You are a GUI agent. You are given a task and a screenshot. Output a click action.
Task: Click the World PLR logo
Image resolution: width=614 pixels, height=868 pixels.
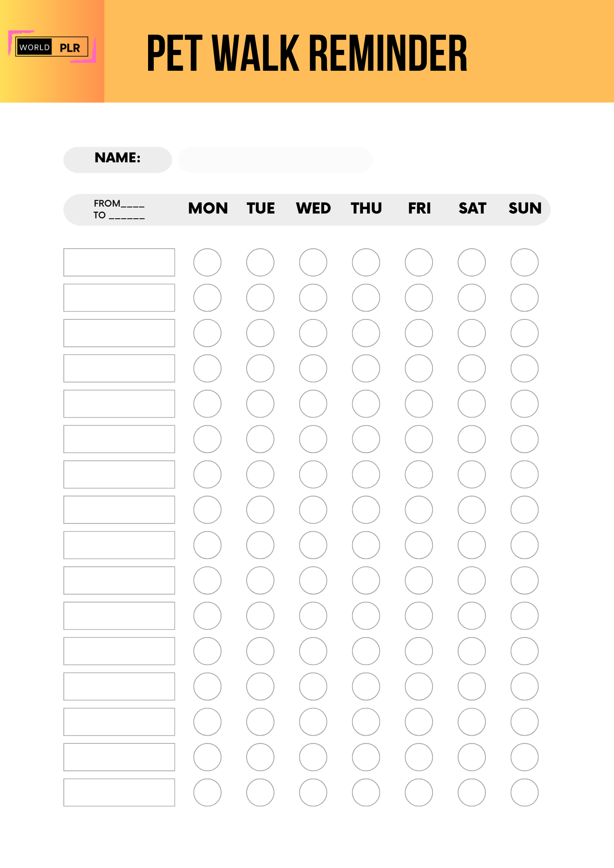[52, 47]
